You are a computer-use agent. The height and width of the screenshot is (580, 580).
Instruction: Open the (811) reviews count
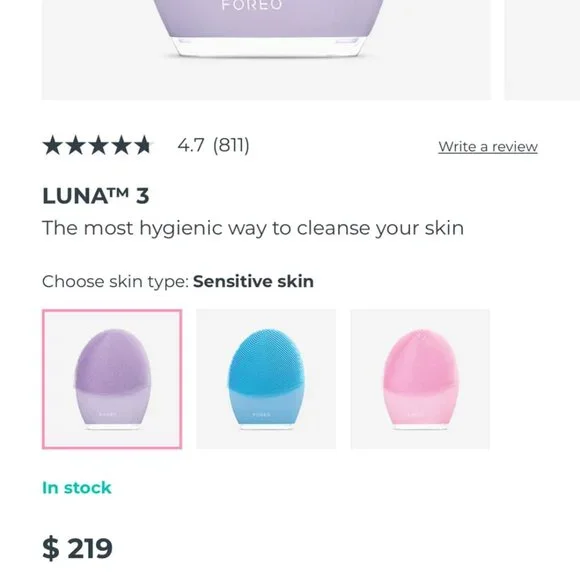coord(231,145)
